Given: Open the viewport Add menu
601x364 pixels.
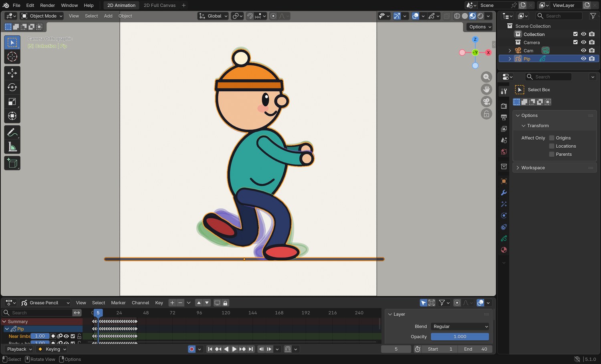Looking at the screenshot, I should click(108, 16).
